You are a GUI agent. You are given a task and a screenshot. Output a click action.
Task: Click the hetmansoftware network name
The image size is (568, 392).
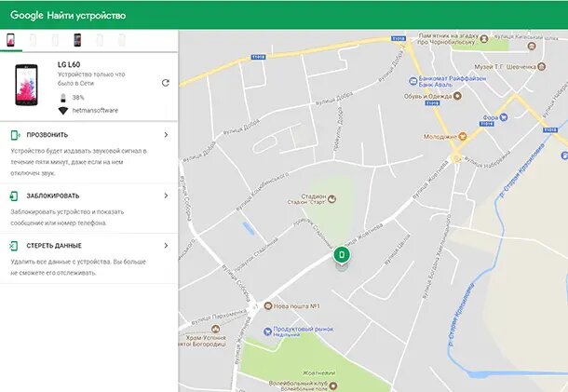(95, 111)
